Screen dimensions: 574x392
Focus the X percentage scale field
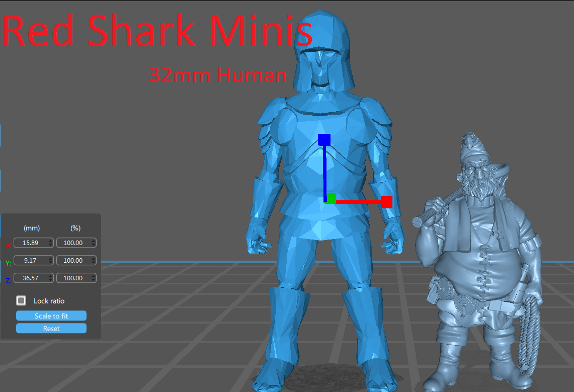coord(76,243)
